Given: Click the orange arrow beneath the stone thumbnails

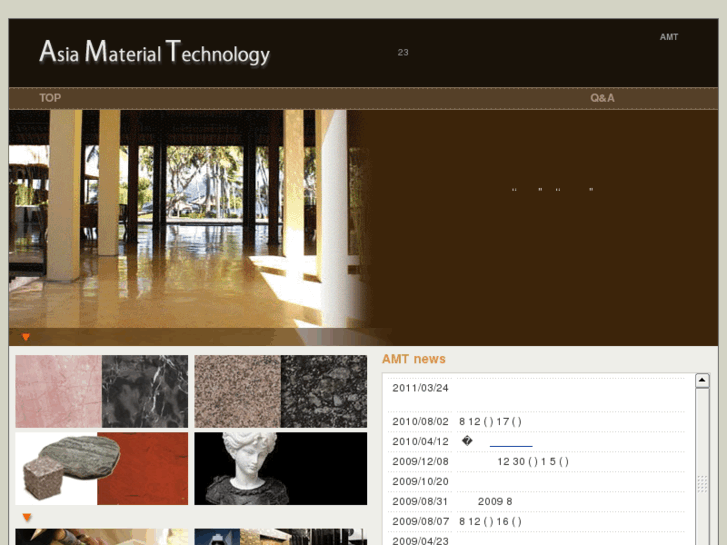Looking at the screenshot, I should pos(27,517).
